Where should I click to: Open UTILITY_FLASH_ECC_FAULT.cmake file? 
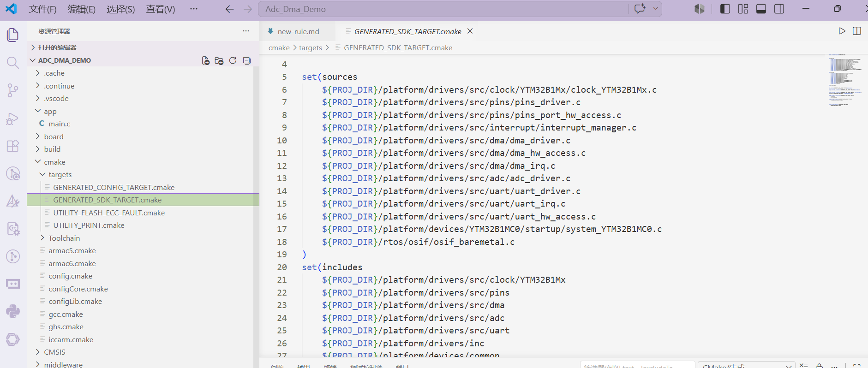(109, 213)
